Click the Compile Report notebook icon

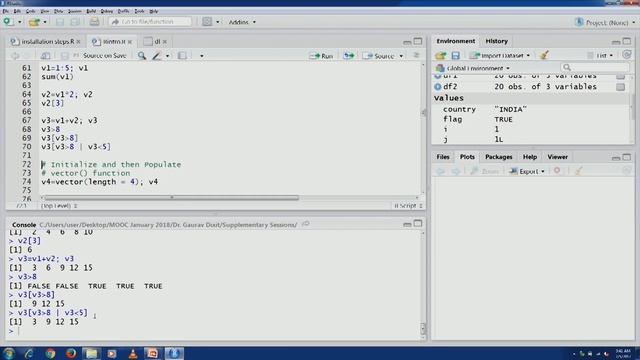coord(182,56)
